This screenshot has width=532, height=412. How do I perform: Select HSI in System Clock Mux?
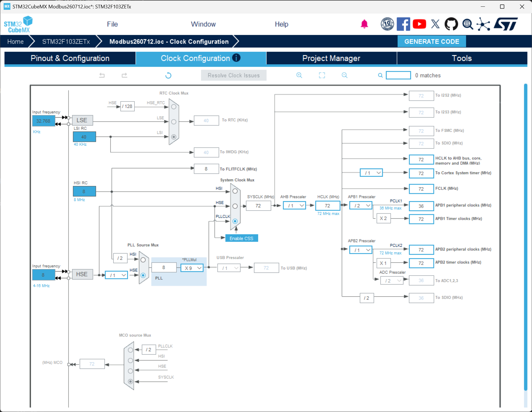[x=235, y=191]
